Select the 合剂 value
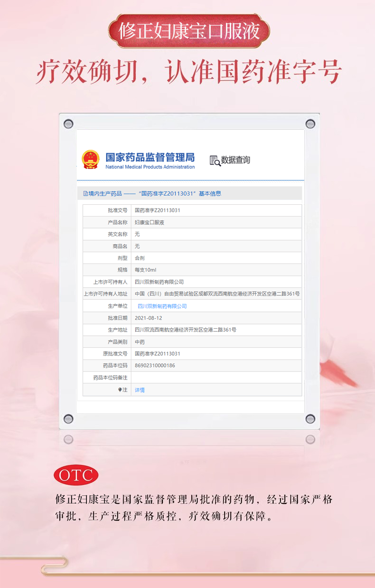This screenshot has width=375, height=588. click(x=140, y=258)
